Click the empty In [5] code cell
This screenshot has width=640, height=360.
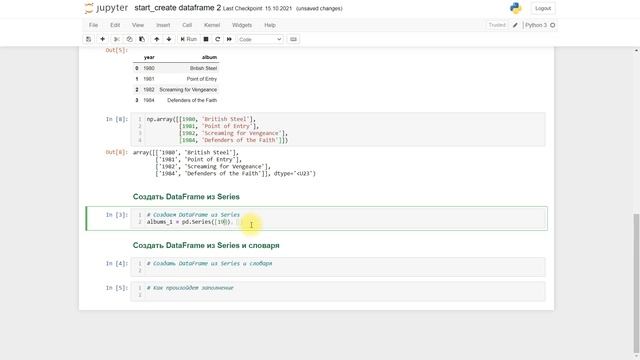click(x=338, y=291)
